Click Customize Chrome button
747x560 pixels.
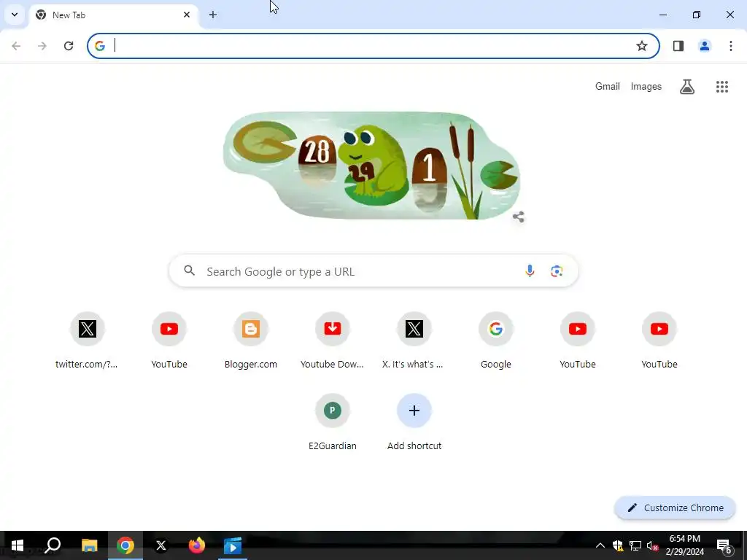(x=675, y=507)
